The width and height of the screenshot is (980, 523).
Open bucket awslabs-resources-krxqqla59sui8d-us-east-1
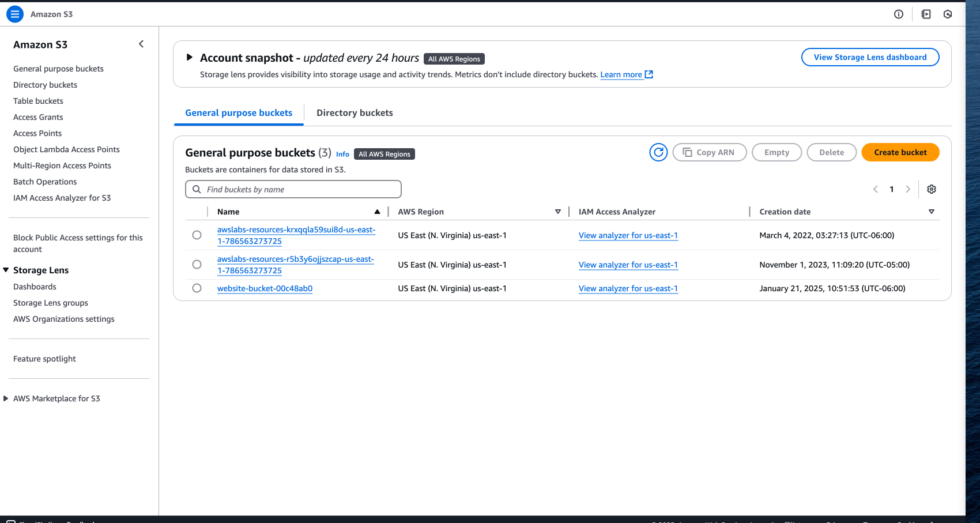pyautogui.click(x=296, y=235)
